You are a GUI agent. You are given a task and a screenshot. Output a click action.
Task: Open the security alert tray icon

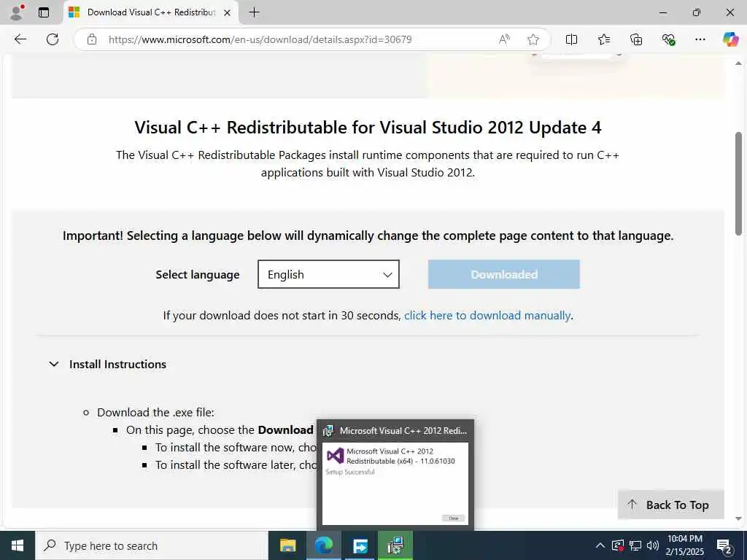coord(618,545)
